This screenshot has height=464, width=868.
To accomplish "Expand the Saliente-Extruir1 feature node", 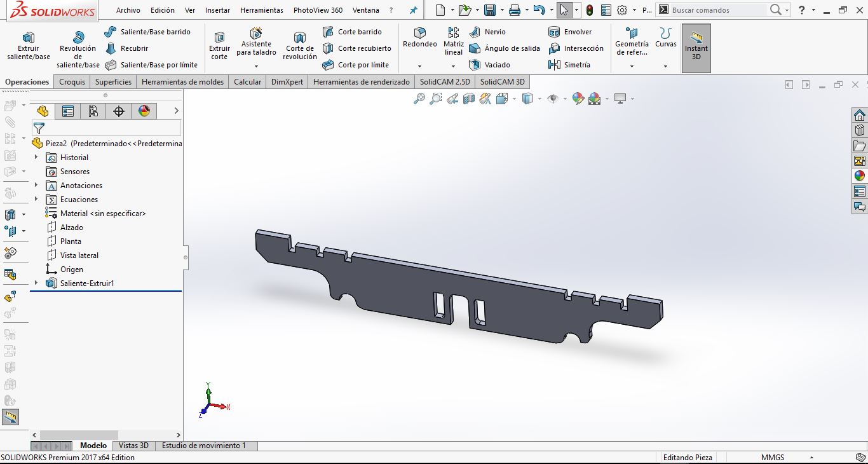I will point(36,283).
